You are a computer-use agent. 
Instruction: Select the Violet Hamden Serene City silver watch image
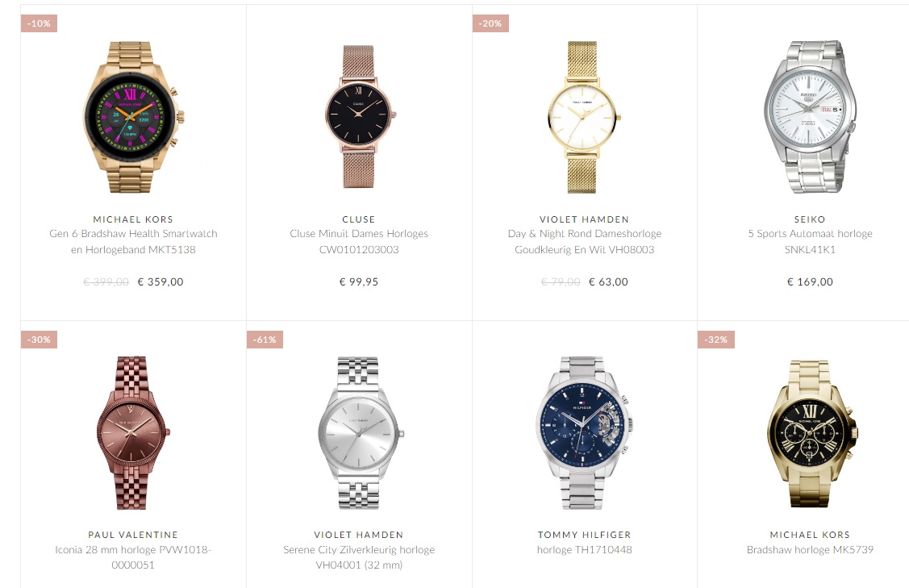[x=360, y=432]
